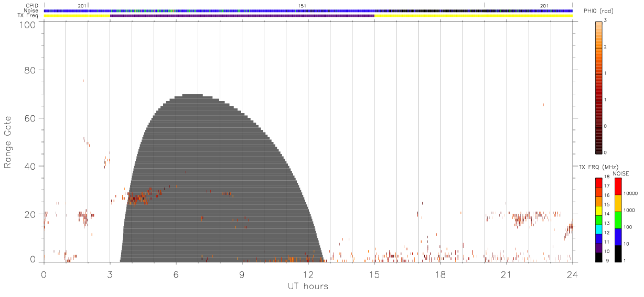Click the 'UT hours' x-axis title
This screenshot has height=297, width=644.
point(308,286)
